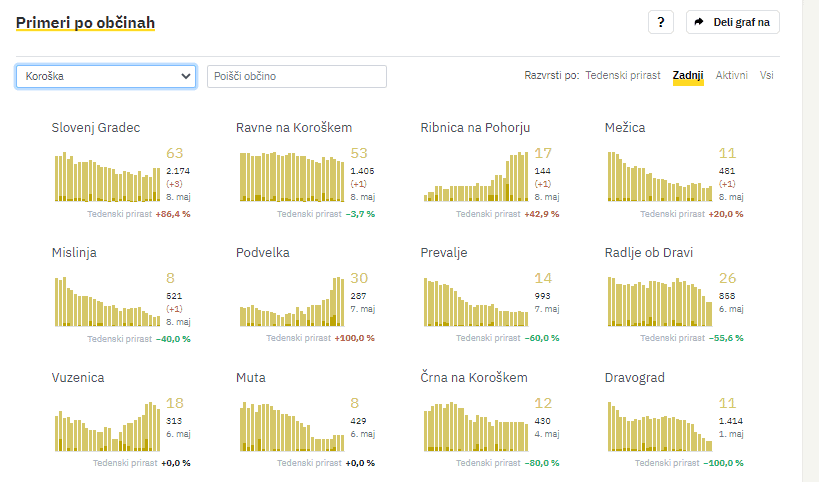The height and width of the screenshot is (482, 819).
Task: Sort municipalities by 'Aktivni'
Action: pyautogui.click(x=731, y=75)
